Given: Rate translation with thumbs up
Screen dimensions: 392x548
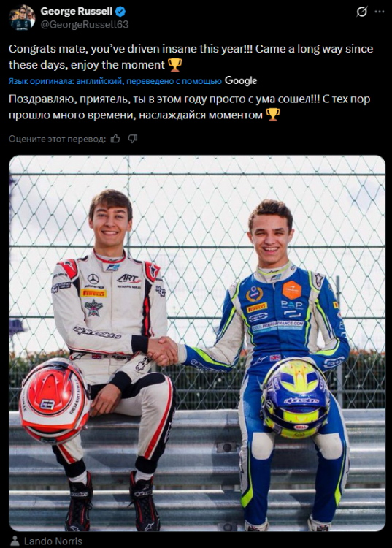Looking at the screenshot, I should point(115,139).
